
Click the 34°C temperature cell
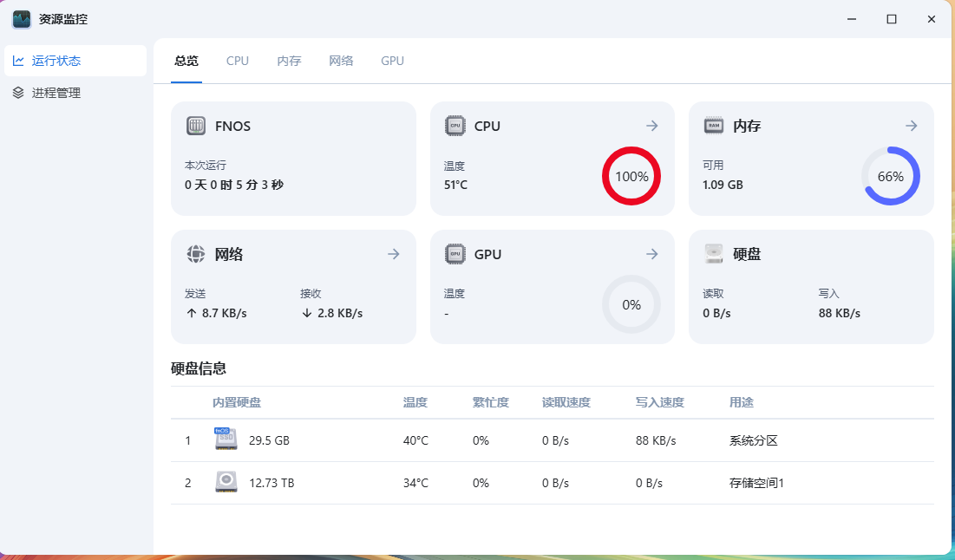pos(415,483)
